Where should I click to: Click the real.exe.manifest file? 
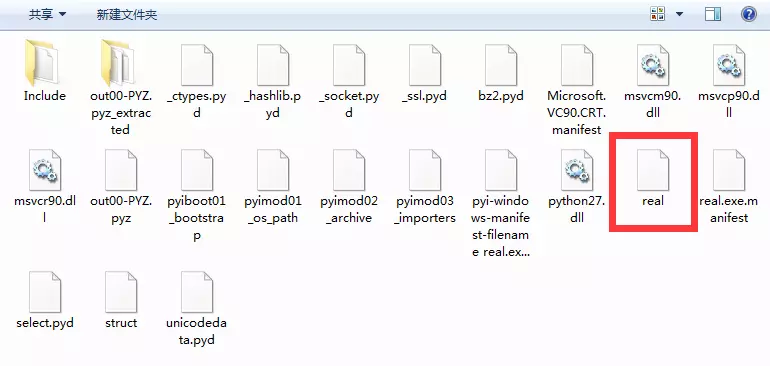coord(730,187)
